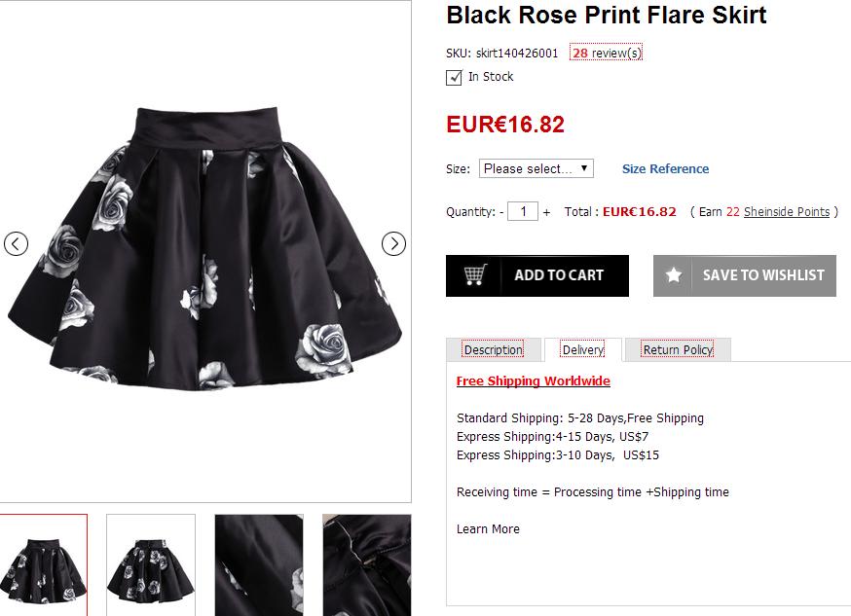Click the wishlist star icon
The image size is (851, 616).
(x=674, y=275)
